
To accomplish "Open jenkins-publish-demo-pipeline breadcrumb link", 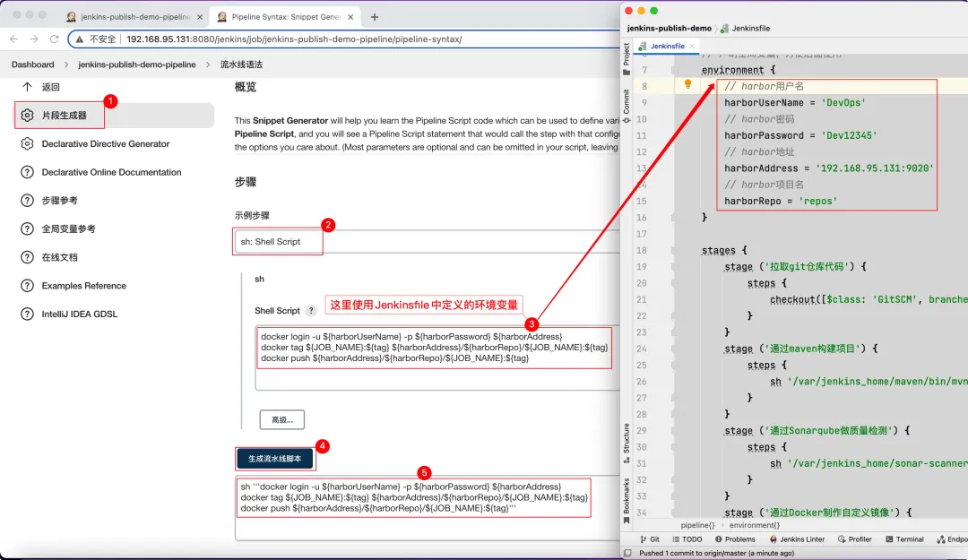I will [137, 65].
